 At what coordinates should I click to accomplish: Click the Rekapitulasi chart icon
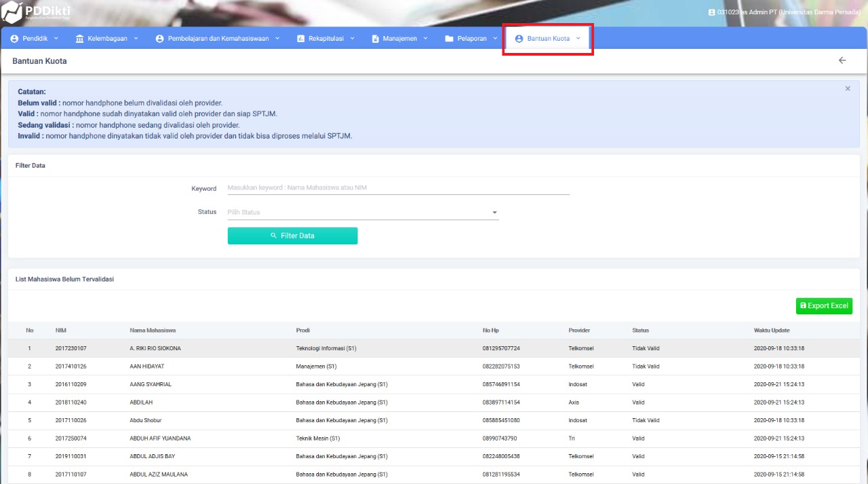[x=301, y=39]
